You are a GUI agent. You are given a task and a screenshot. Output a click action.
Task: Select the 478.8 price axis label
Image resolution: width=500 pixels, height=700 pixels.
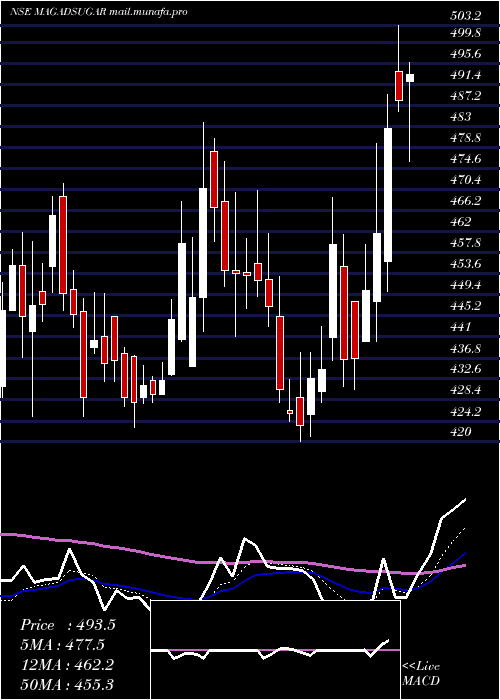click(466, 138)
